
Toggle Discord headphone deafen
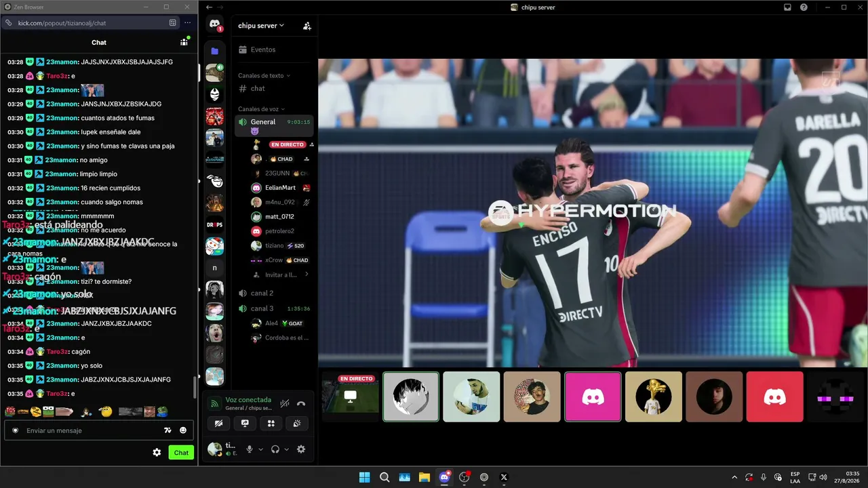(275, 449)
